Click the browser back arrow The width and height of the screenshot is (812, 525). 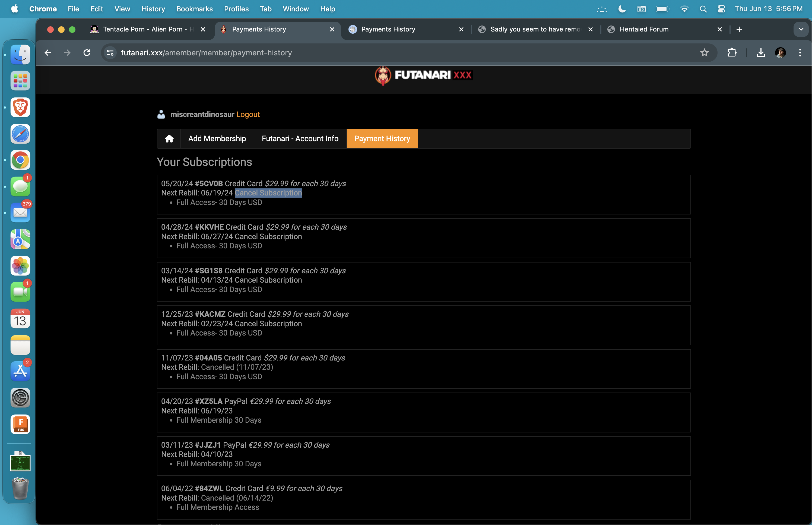(48, 52)
